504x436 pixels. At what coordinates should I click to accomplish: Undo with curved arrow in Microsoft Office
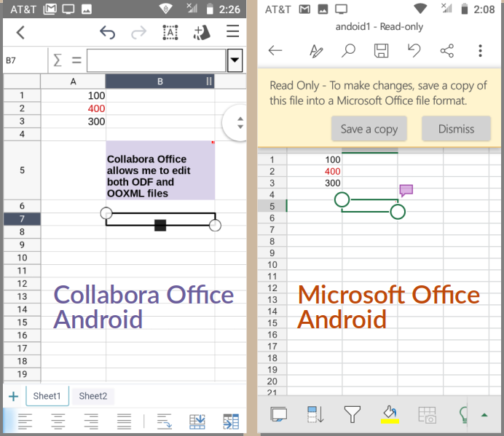coord(414,50)
